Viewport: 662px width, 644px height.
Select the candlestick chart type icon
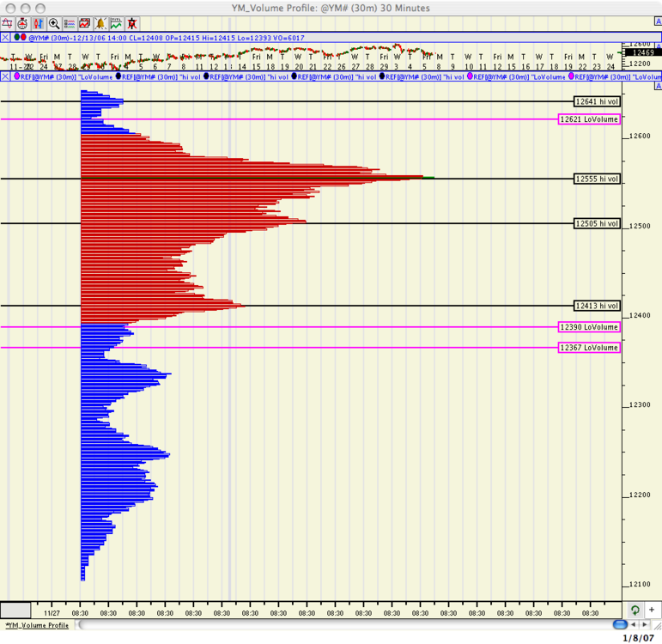pyautogui.click(x=39, y=24)
